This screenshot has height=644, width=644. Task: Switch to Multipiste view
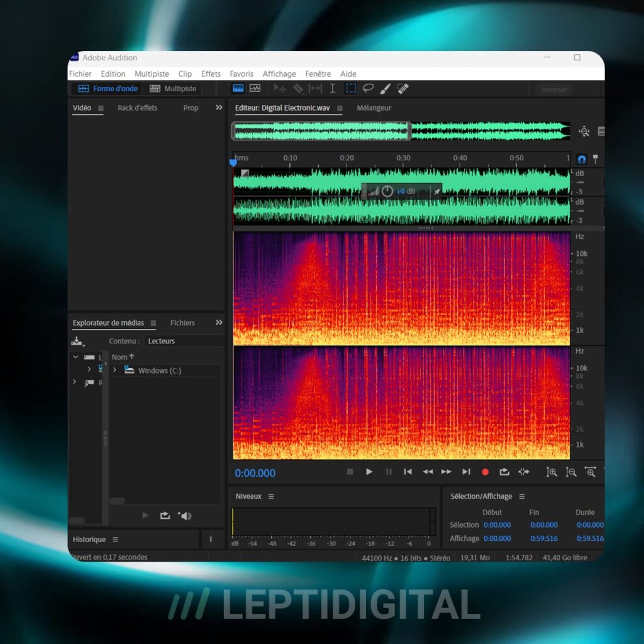[x=172, y=89]
